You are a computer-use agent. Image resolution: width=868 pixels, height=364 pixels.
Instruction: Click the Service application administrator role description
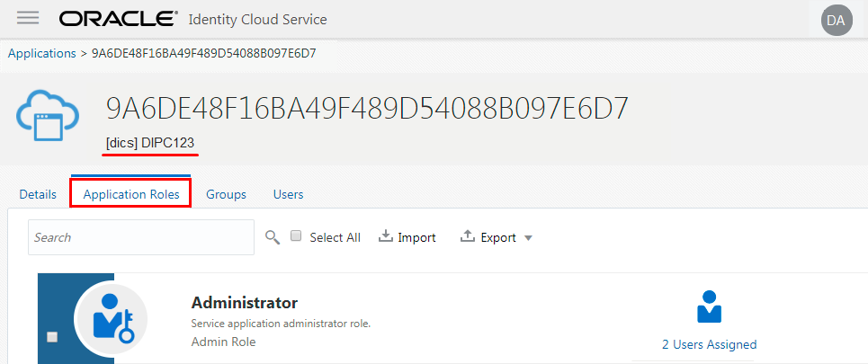click(281, 324)
